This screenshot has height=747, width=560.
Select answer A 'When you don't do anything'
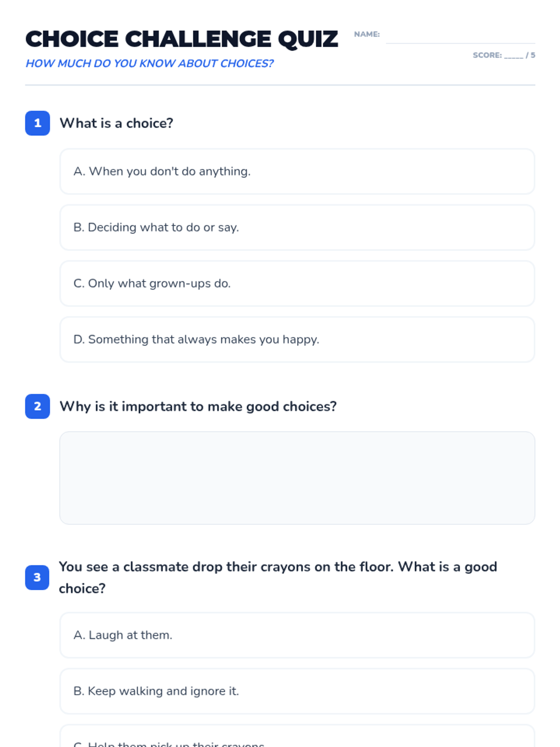point(297,171)
